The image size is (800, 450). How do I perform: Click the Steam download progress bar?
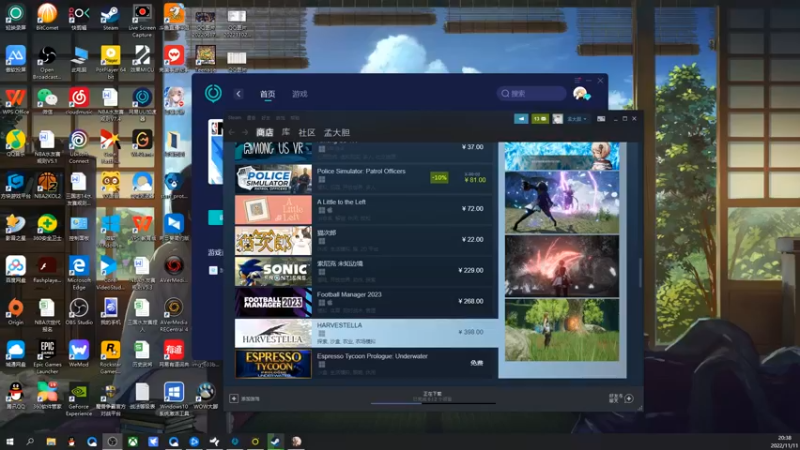click(433, 403)
